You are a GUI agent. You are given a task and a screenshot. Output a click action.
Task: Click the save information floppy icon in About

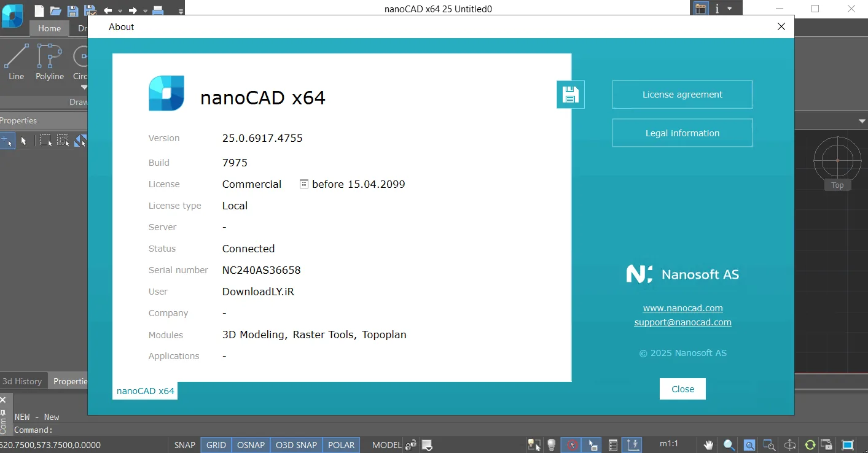coord(571,95)
